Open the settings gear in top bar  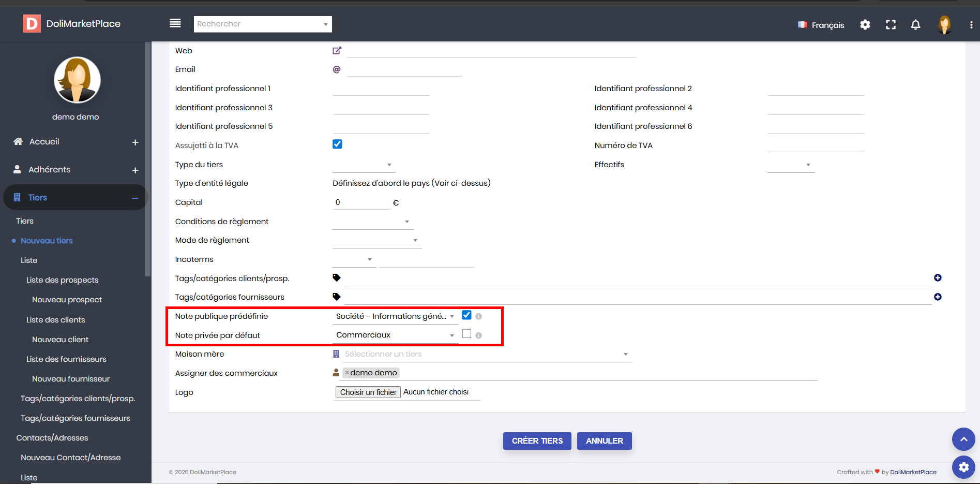865,25
